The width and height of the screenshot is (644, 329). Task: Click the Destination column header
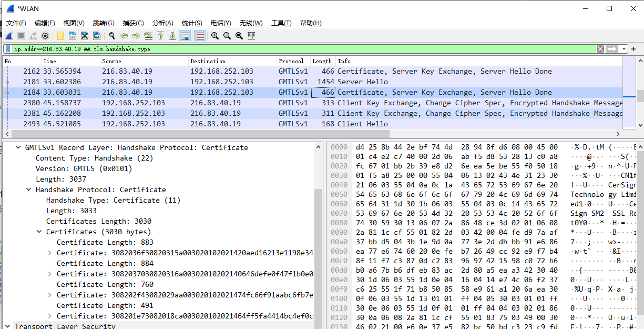tap(208, 61)
